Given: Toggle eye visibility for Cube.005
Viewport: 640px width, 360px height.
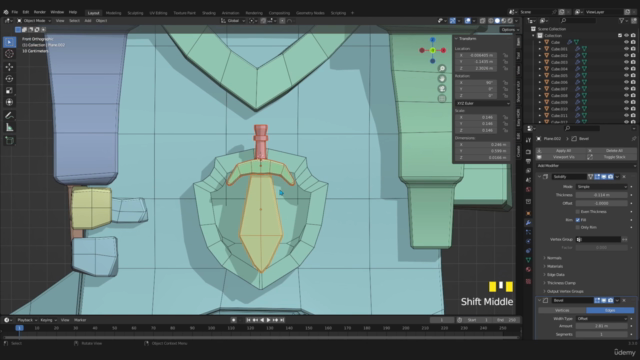Looking at the screenshot, I should point(626,76).
